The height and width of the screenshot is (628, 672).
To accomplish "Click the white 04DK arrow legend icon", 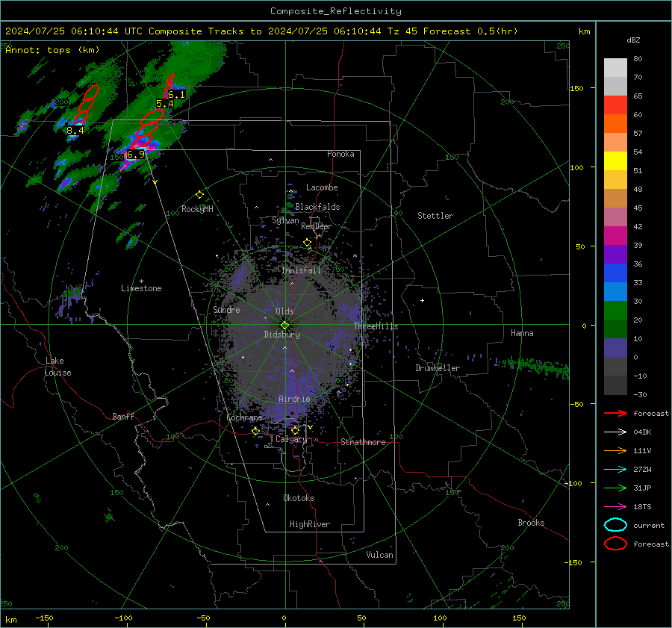I will 615,432.
